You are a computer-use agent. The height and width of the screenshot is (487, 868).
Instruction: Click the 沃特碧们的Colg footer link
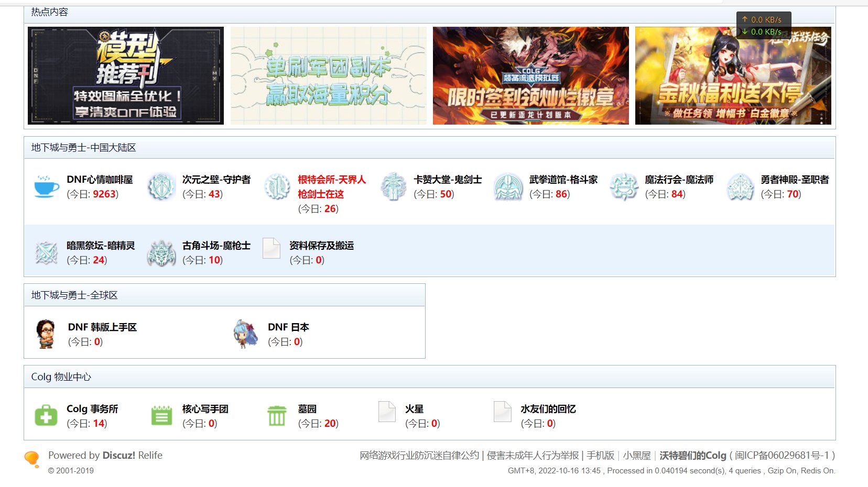tap(693, 456)
